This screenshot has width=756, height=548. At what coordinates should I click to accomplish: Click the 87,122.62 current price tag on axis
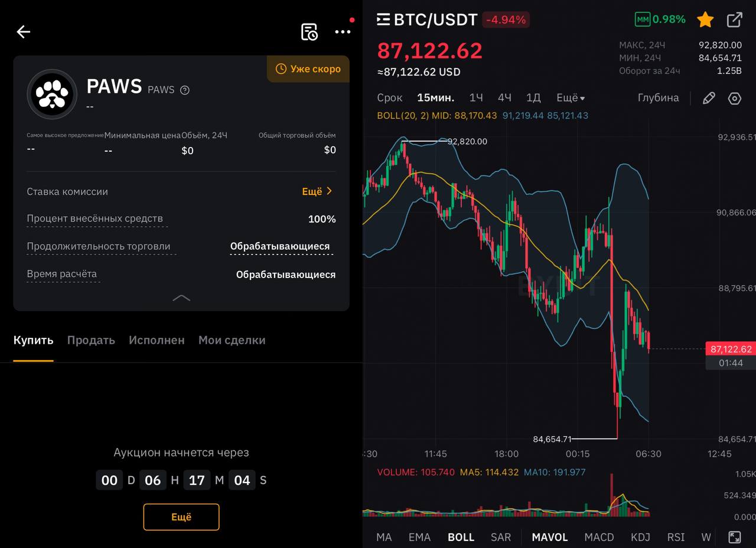tap(731, 349)
